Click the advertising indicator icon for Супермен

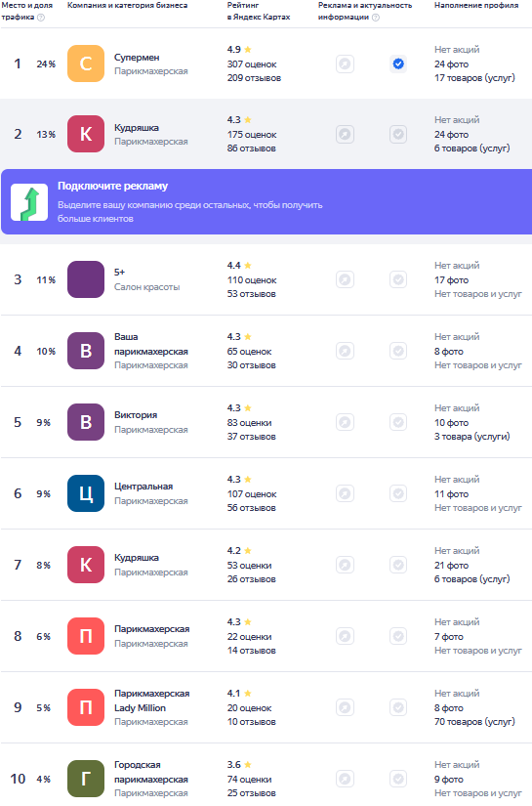346,64
